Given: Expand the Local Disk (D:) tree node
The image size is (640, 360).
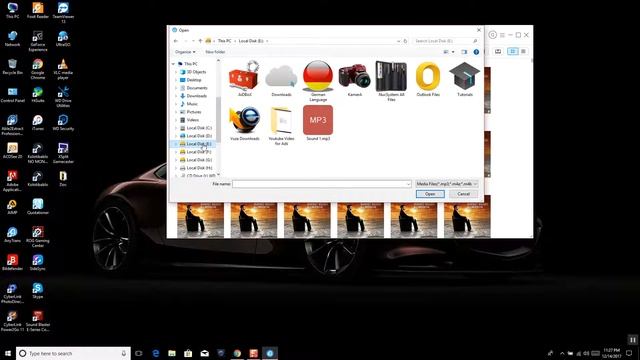Looking at the screenshot, I should [176, 136].
